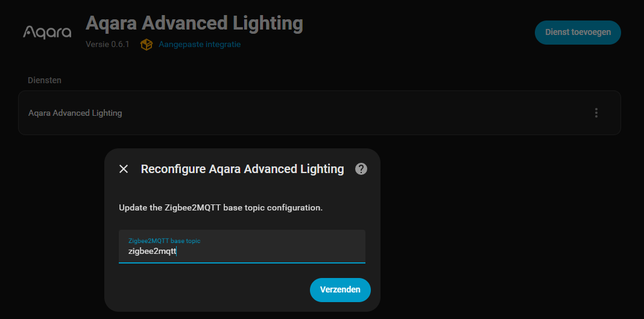This screenshot has height=319, width=644.
Task: Click the word Versie before the version number
Action: point(97,45)
